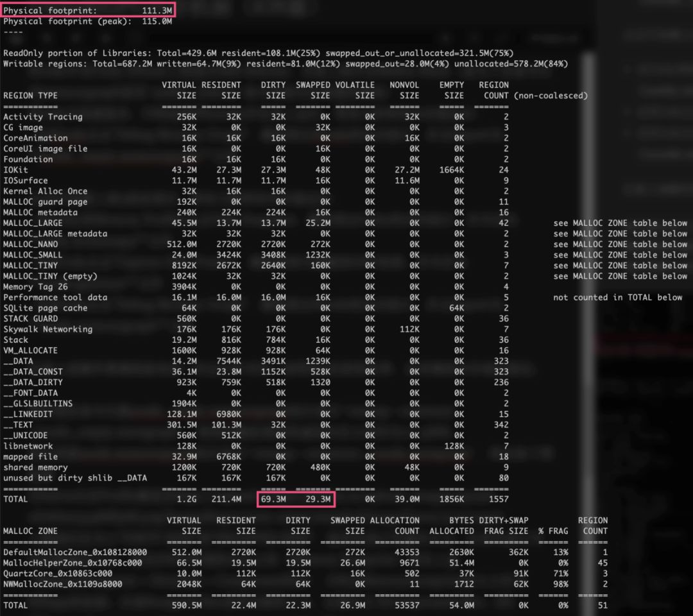Select the "shared memory" row label
Screen dimensions: 693x616
[35, 467]
